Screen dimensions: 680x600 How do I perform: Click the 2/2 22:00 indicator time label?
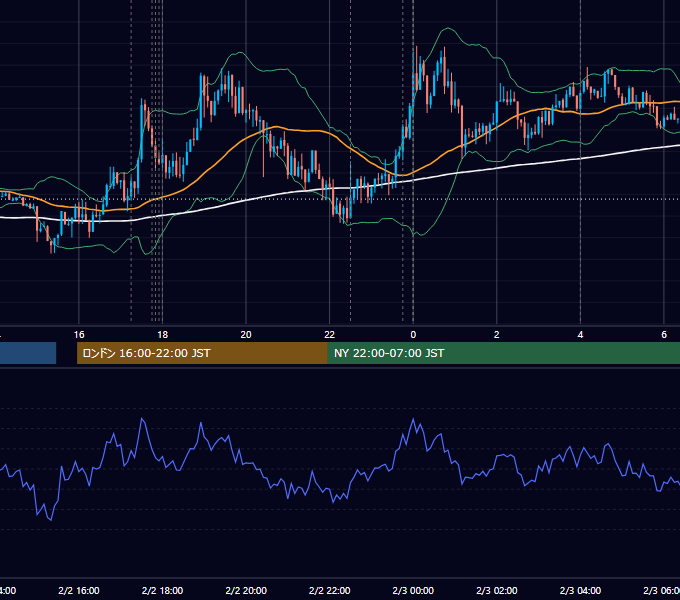click(x=330, y=590)
